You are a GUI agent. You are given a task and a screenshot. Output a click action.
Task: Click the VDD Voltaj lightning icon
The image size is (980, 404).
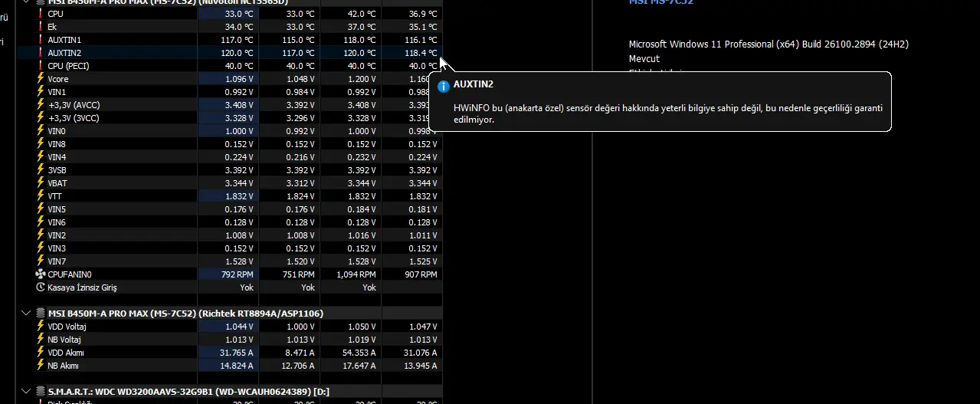41,327
